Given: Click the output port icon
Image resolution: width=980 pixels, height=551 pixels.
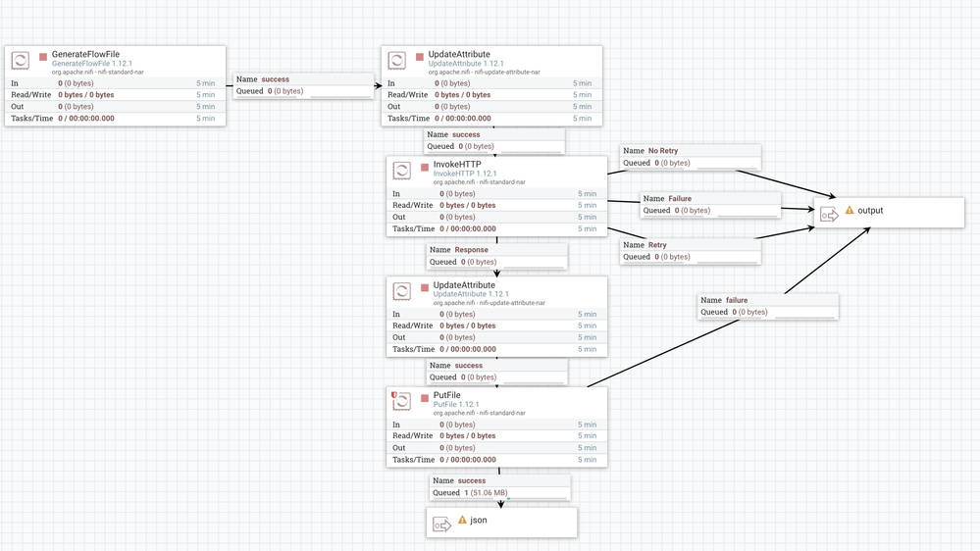Looking at the screenshot, I should click(x=829, y=215).
